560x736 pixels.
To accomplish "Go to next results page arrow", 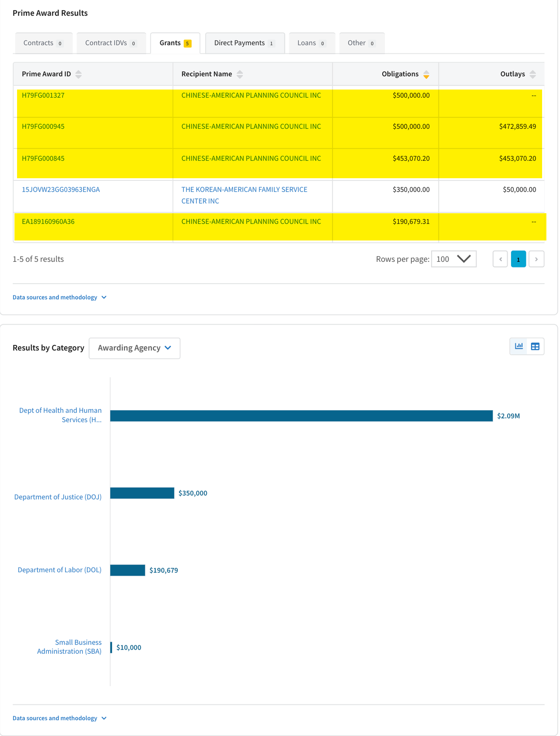I will 536,259.
